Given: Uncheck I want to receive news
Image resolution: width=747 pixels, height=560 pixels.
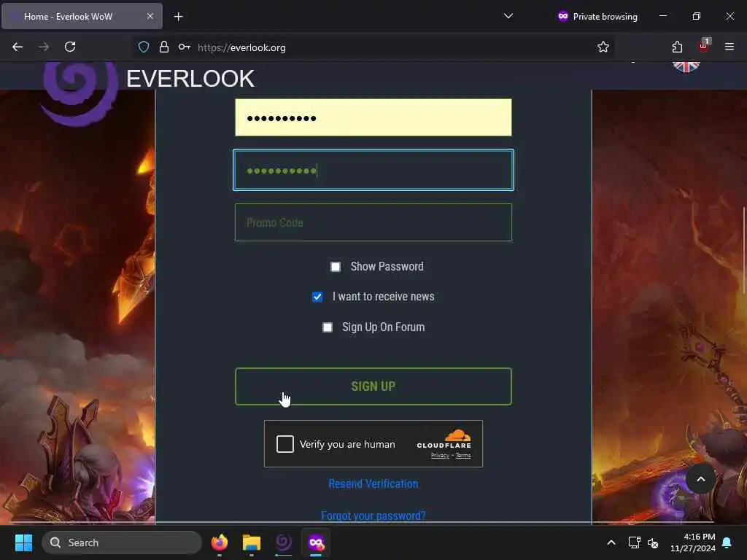Looking at the screenshot, I should tap(317, 297).
